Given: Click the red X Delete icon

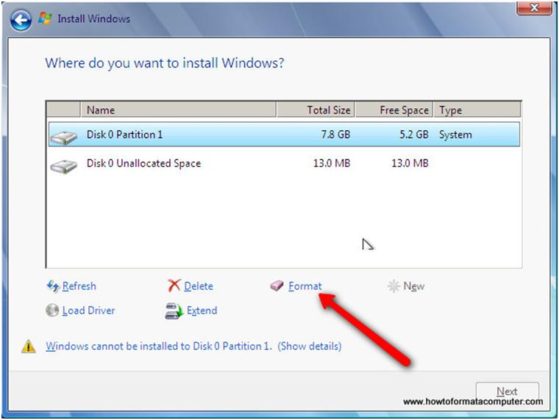Looking at the screenshot, I should tap(174, 286).
